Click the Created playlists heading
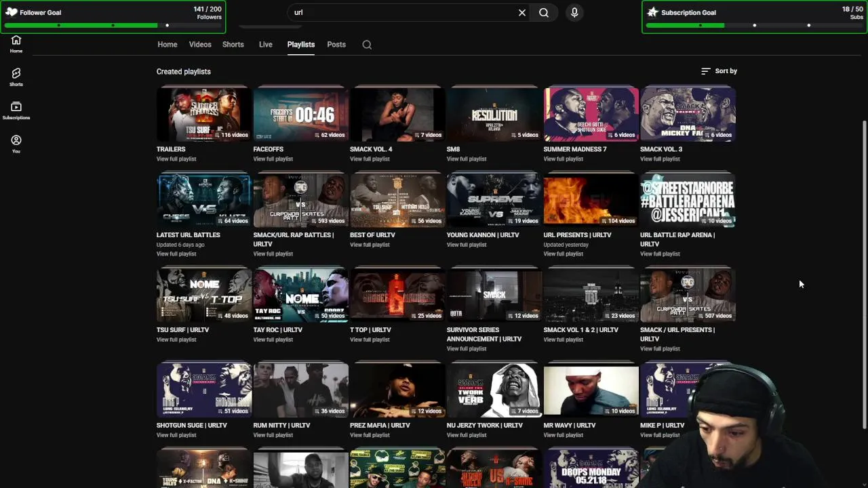Viewport: 868px width, 488px height. [x=184, y=71]
